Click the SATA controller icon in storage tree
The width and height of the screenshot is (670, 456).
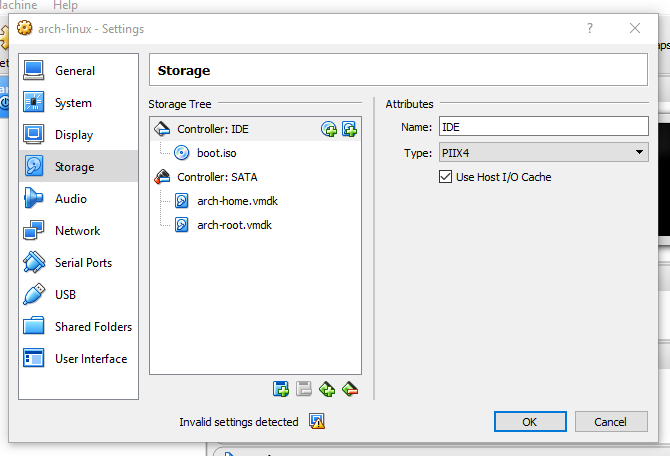162,177
